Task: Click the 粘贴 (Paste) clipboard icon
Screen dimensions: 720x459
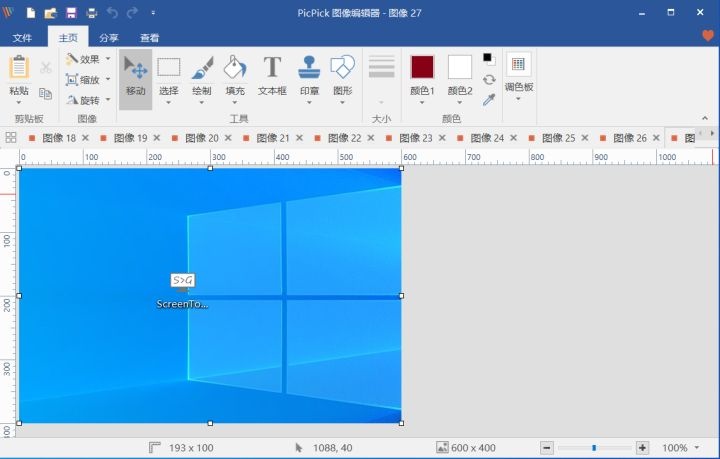Action: pos(19,67)
